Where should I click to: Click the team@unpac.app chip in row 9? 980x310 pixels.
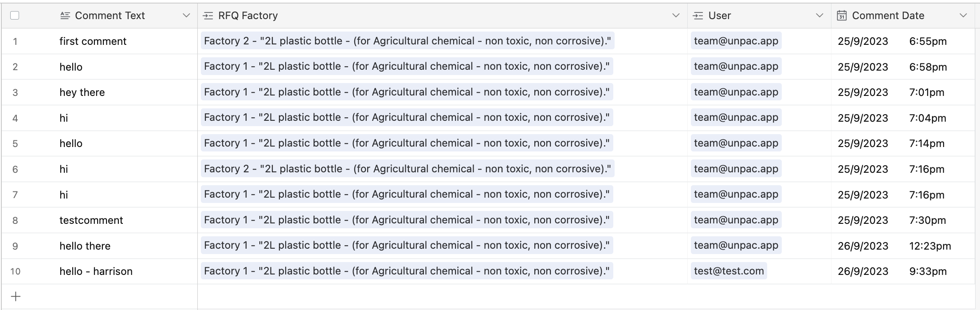(x=736, y=245)
